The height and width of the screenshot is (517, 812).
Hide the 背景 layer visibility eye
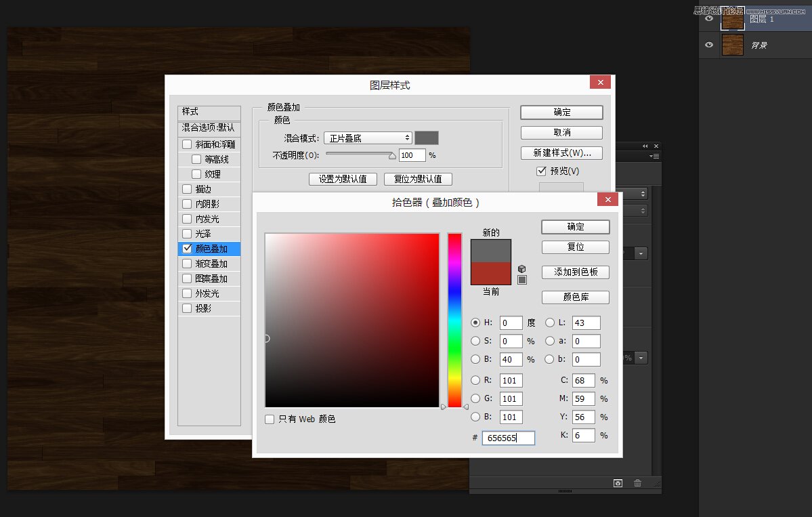coord(708,45)
